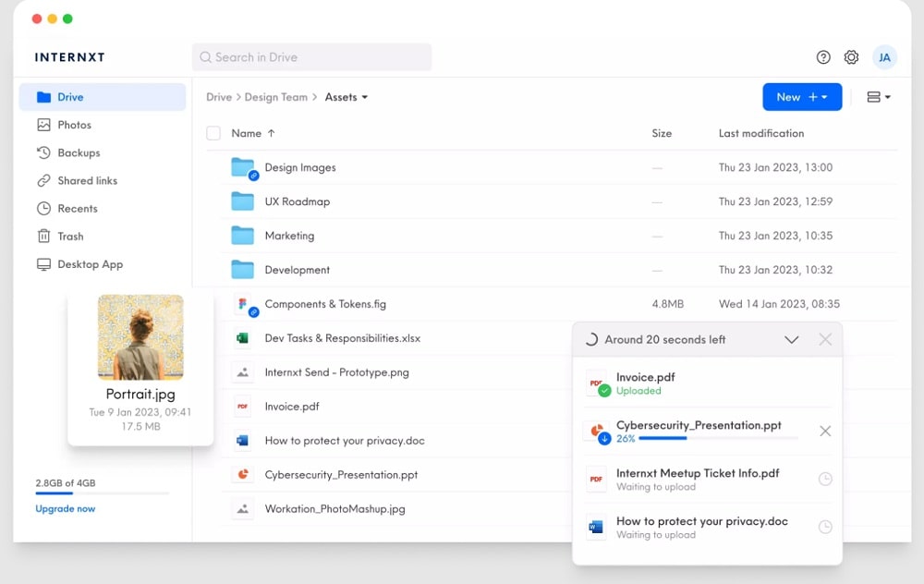
Task: Click the Desktop App monitor icon
Action: [x=43, y=264]
